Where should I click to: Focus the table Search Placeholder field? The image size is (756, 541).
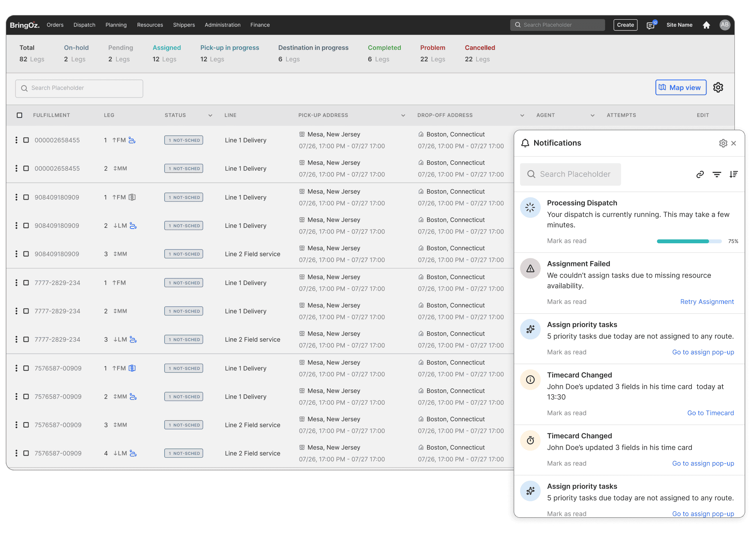[x=79, y=88]
